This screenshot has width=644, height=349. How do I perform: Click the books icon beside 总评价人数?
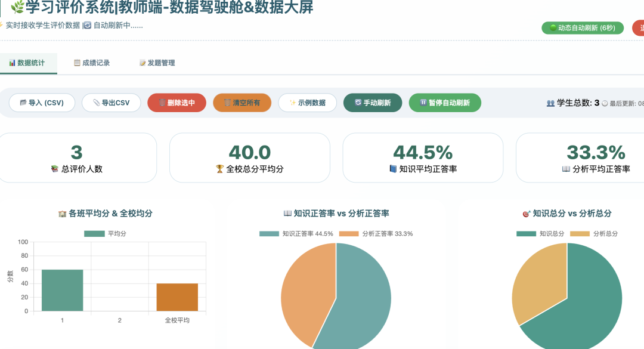click(x=55, y=169)
